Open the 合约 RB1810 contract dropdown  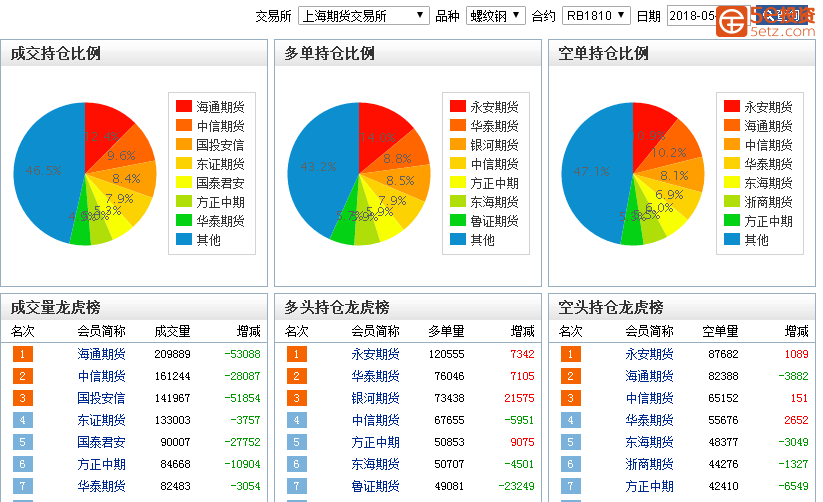click(595, 16)
